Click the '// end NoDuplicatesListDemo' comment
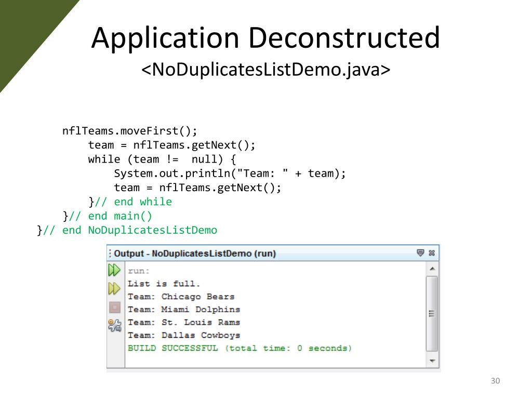The height and width of the screenshot is (399, 532). point(130,230)
